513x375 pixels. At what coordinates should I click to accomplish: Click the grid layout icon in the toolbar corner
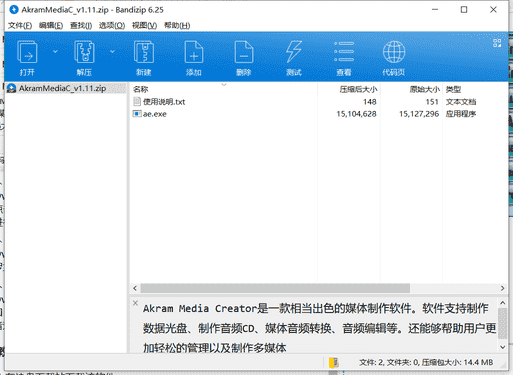tap(497, 43)
